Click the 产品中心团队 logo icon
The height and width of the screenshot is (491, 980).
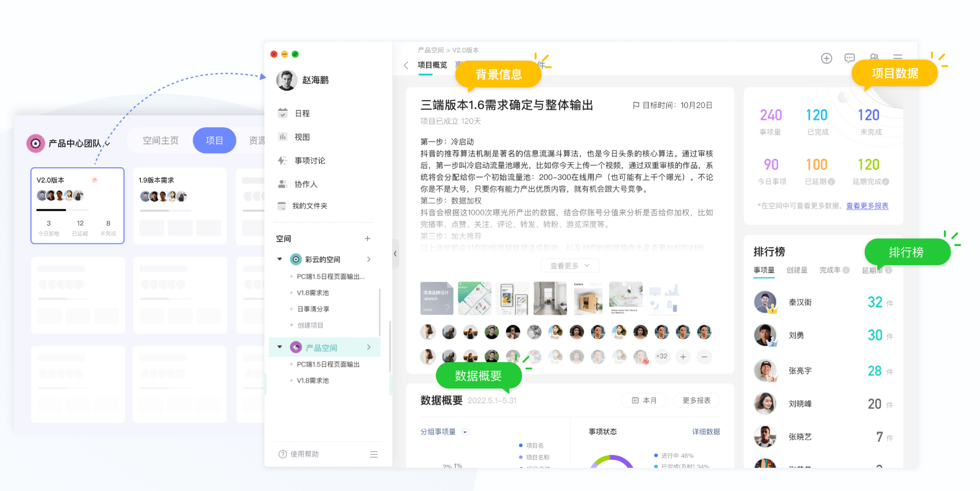36,144
